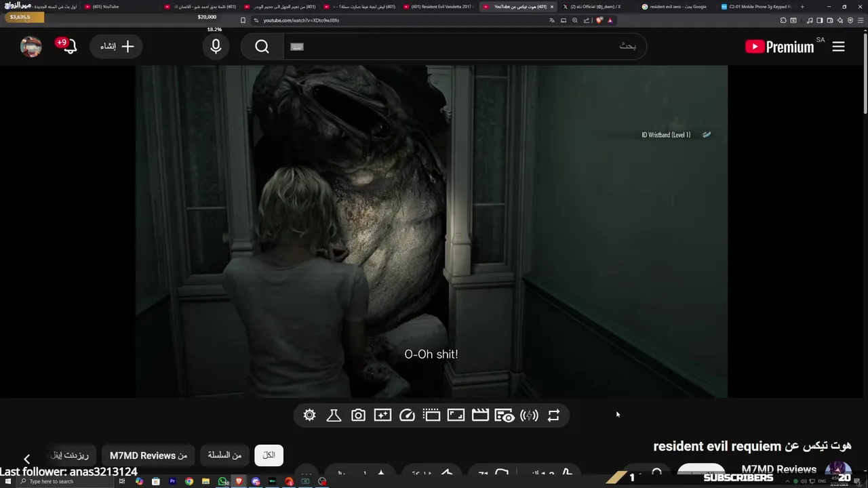The width and height of the screenshot is (868, 488).
Task: Click the dashed-border filmstrip icon in player toolbar
Action: pyautogui.click(x=431, y=415)
